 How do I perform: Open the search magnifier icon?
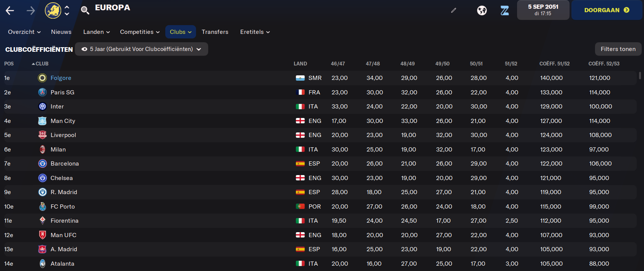coord(85,10)
